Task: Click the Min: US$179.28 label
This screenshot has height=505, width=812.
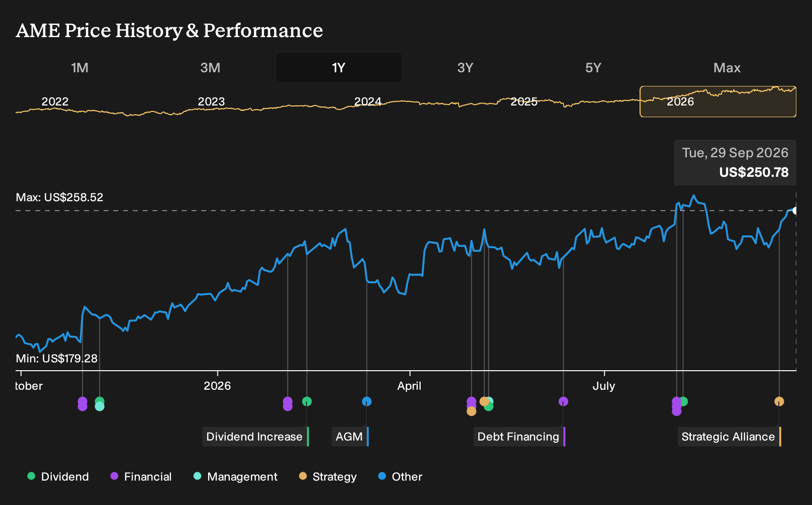Action: [57, 358]
